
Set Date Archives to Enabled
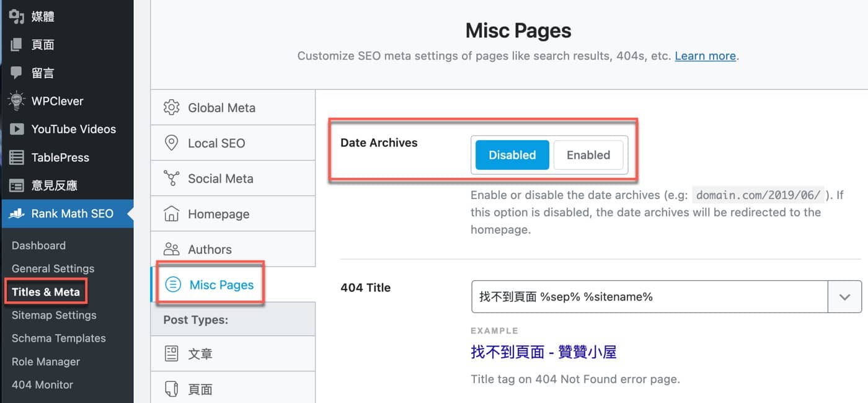point(588,155)
